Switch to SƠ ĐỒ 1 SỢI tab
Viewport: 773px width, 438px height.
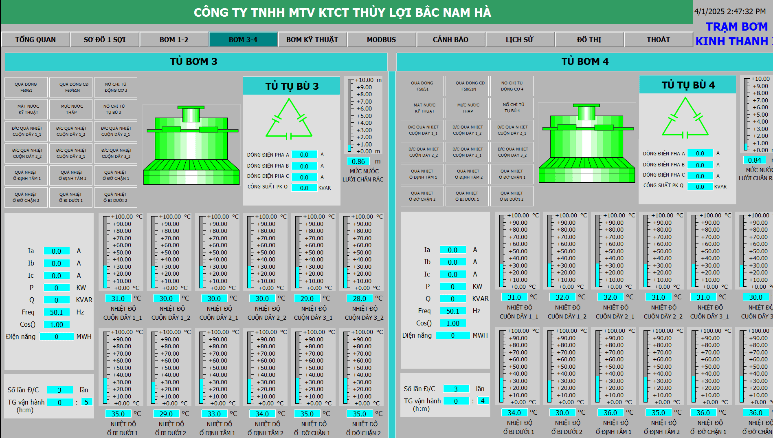pyautogui.click(x=105, y=39)
